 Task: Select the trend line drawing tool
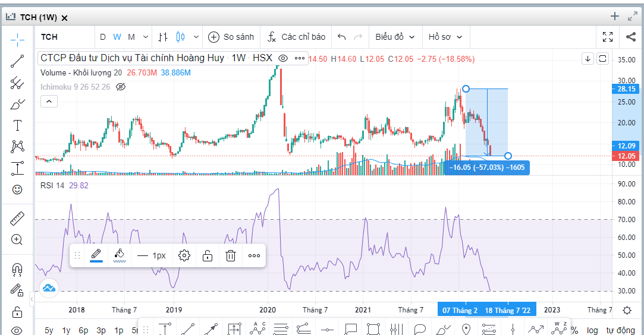coord(17,60)
